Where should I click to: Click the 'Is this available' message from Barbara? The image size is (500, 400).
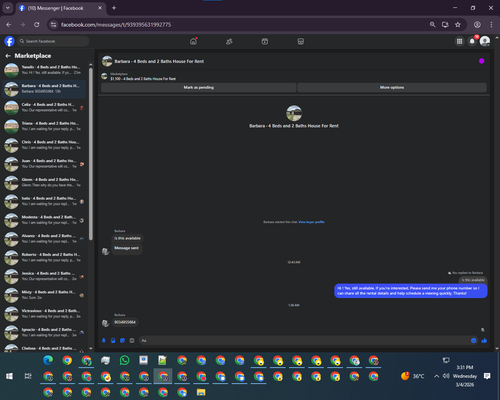click(x=127, y=238)
